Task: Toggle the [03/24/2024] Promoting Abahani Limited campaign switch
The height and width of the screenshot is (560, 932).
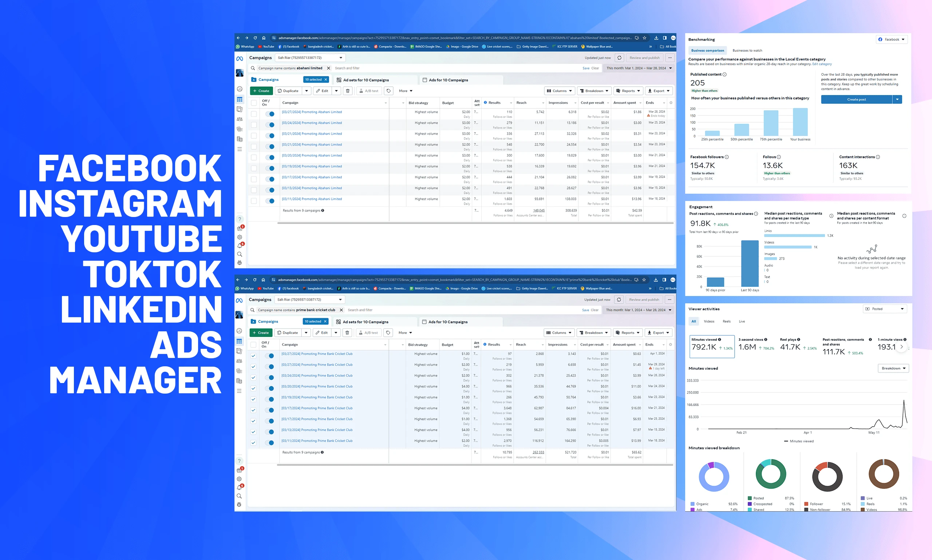Action: (270, 125)
